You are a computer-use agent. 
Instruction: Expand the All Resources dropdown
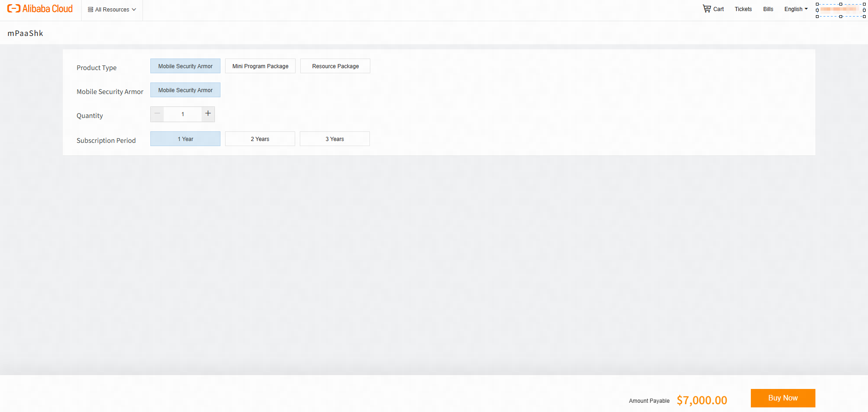(x=112, y=10)
